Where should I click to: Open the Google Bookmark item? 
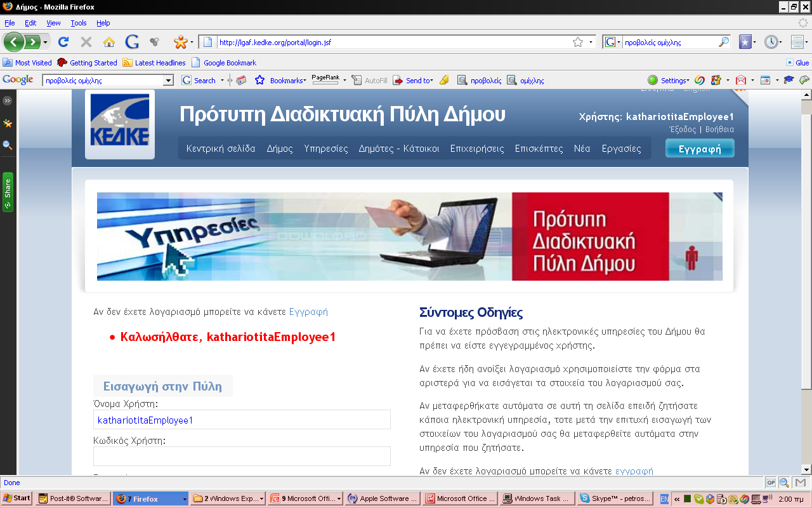tap(224, 63)
